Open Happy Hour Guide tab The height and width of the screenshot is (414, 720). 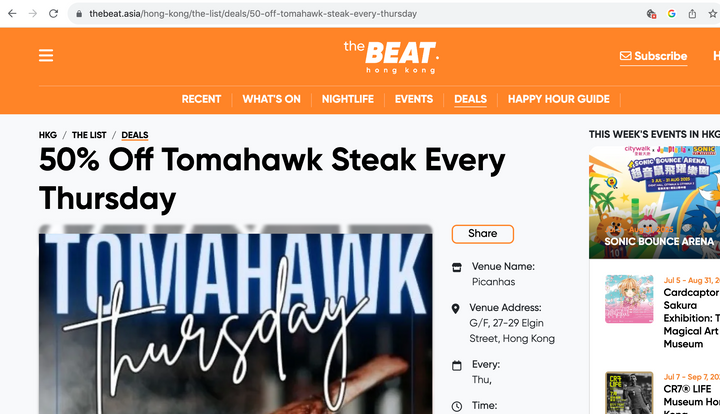[558, 99]
